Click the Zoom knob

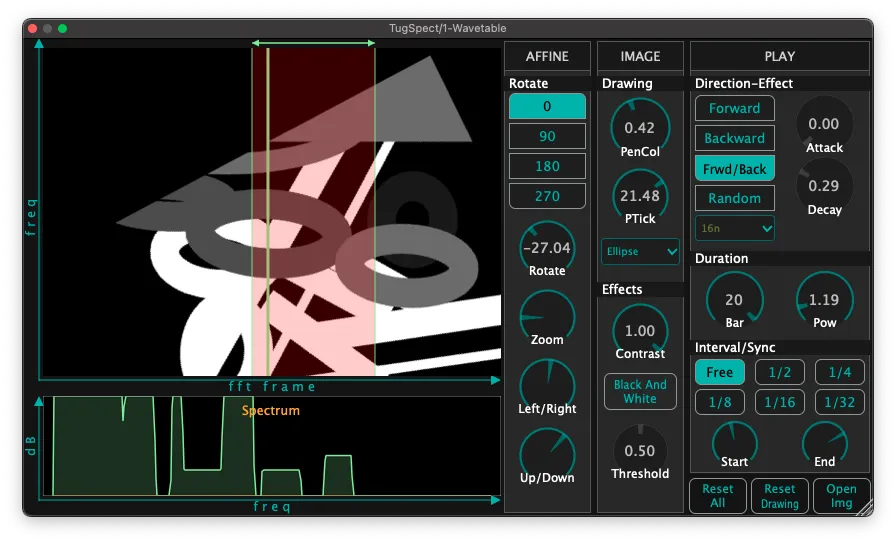tap(547, 317)
